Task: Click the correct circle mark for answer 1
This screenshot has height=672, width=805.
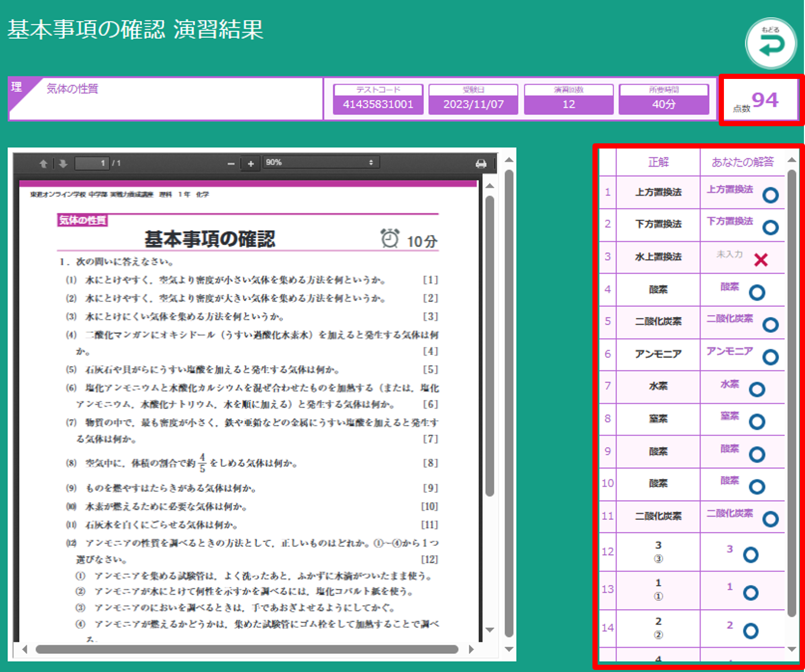Action: pos(770,195)
